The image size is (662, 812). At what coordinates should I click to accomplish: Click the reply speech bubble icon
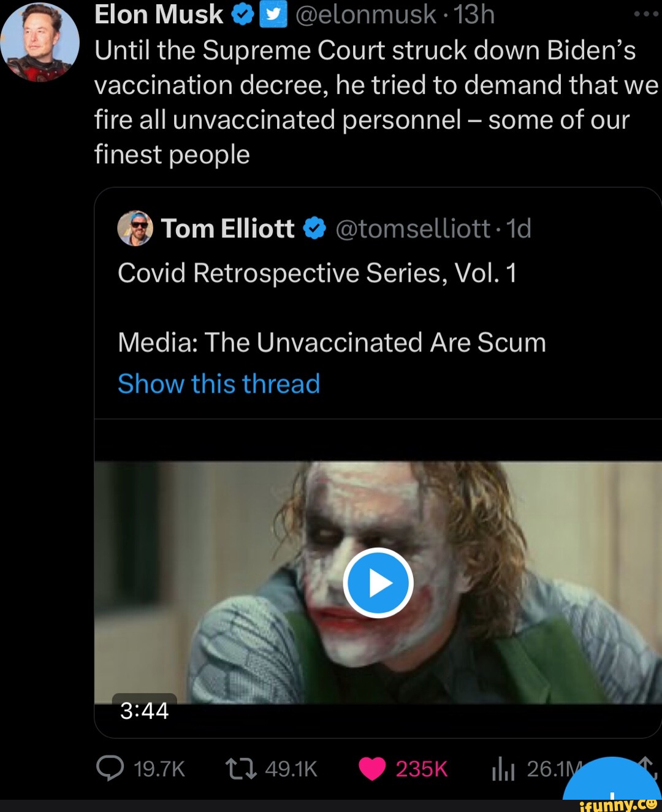[110, 768]
